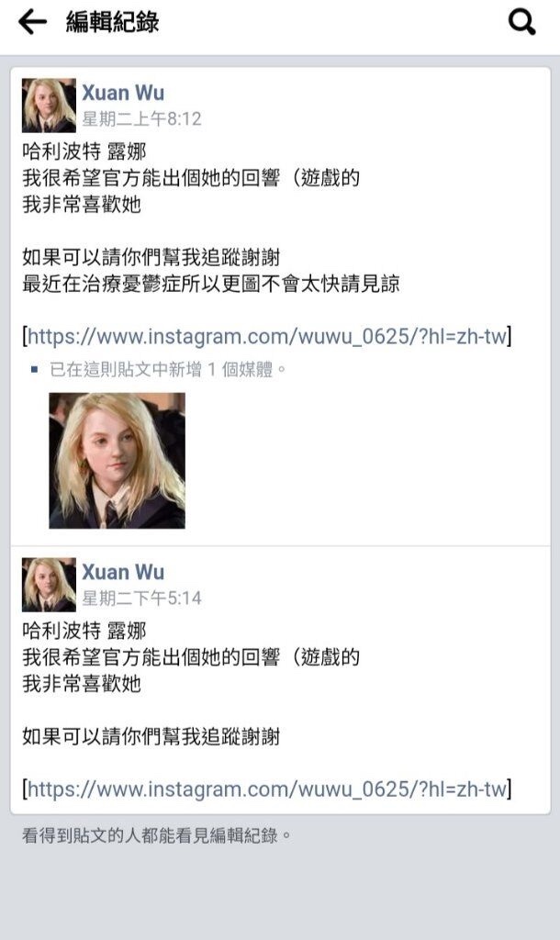Click the small bullet before 已在這則貼文中新增

34,370
